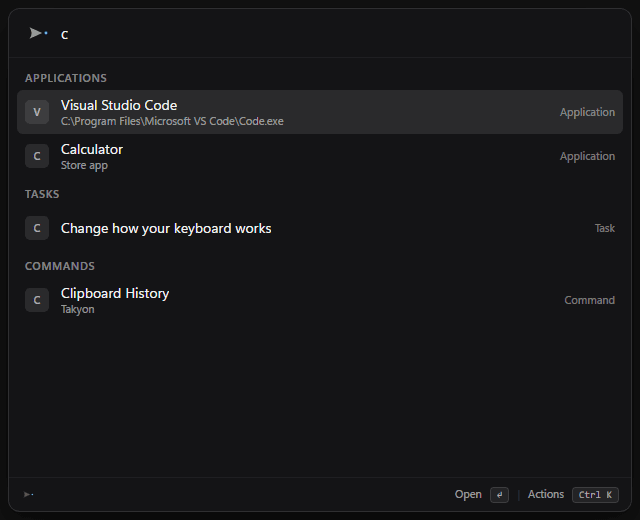Click the Takyon arrow logo beside search
This screenshot has height=520, width=640.
click(x=38, y=33)
